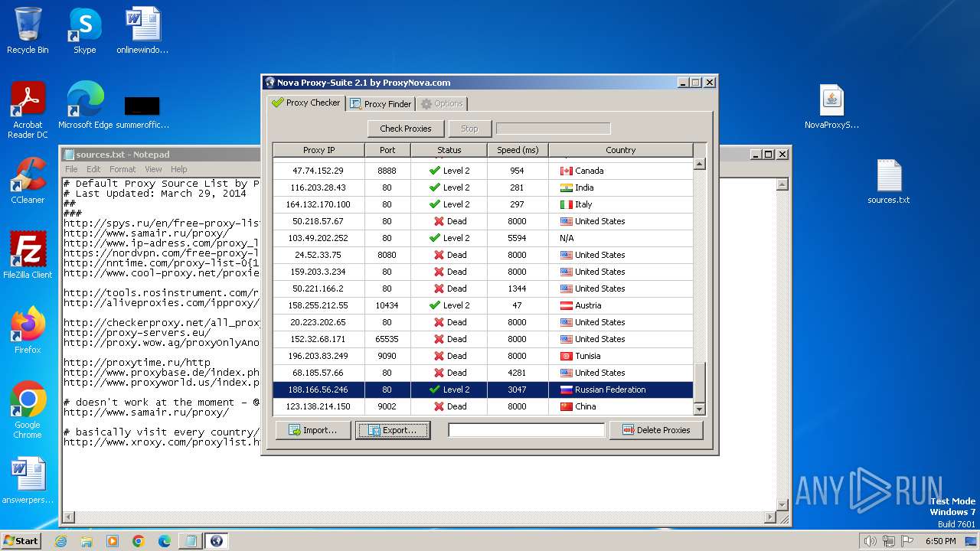
Task: Click the Check Proxies button
Action: point(406,129)
